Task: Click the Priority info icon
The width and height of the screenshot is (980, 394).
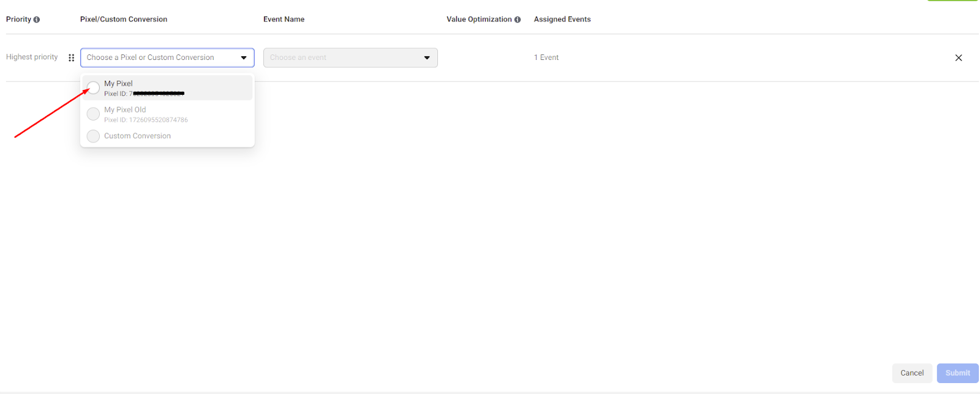Action: pyautogui.click(x=37, y=20)
